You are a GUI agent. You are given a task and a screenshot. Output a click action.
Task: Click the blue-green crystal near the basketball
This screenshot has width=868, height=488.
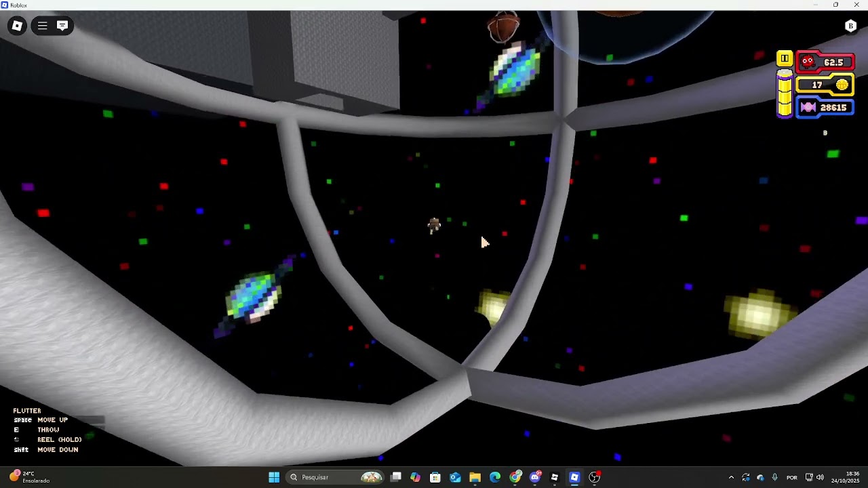[515, 70]
